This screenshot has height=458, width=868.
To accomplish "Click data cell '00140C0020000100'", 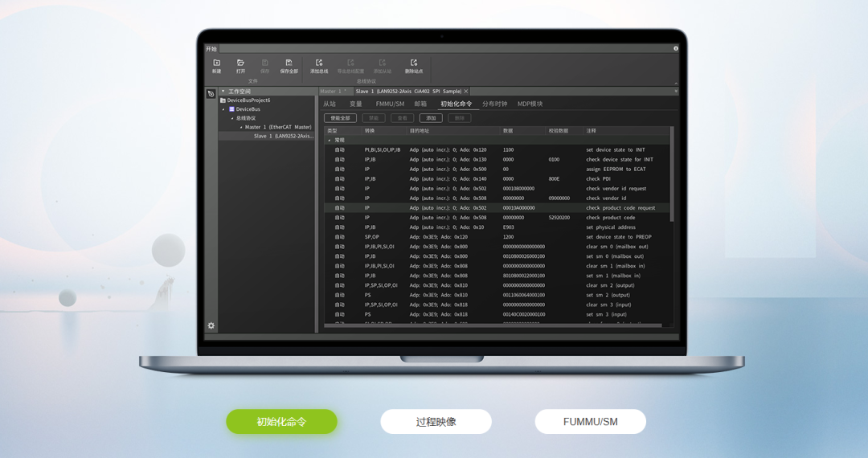I will pos(524,314).
